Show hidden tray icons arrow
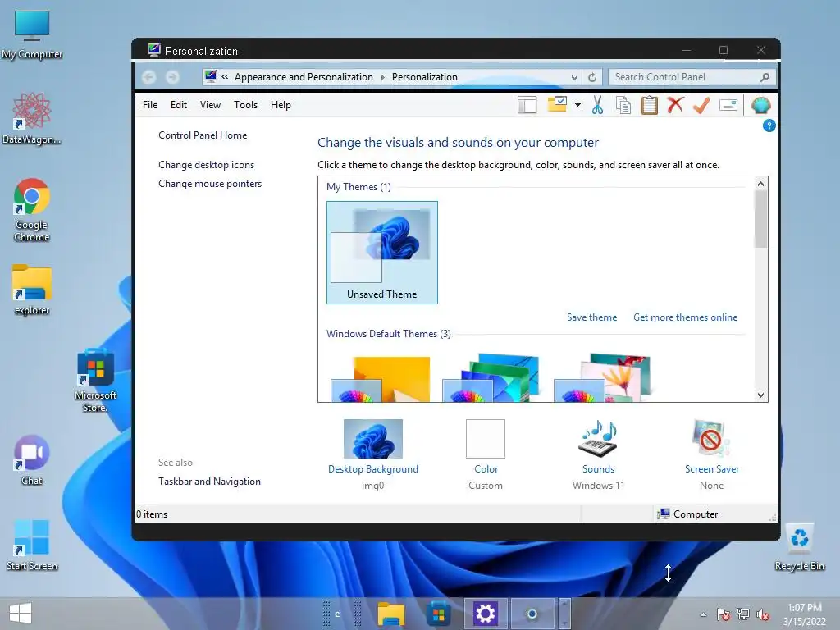This screenshot has height=630, width=840. pyautogui.click(x=703, y=614)
